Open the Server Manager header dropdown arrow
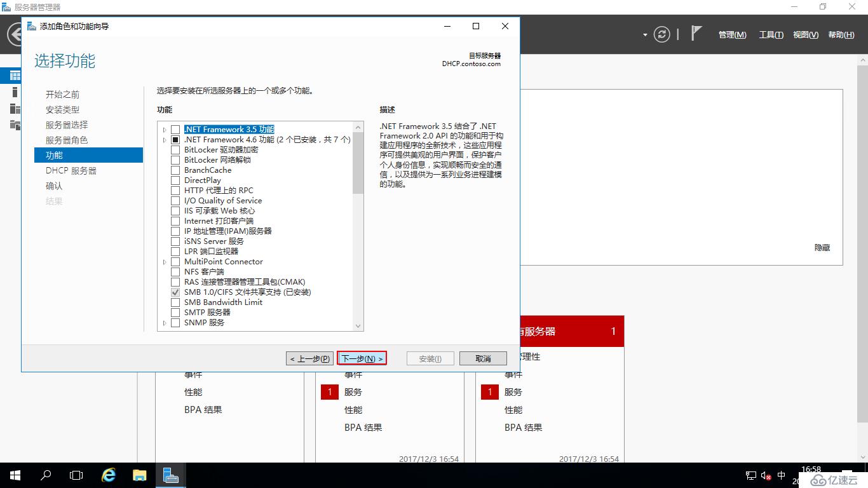The height and width of the screenshot is (488, 868). click(645, 35)
